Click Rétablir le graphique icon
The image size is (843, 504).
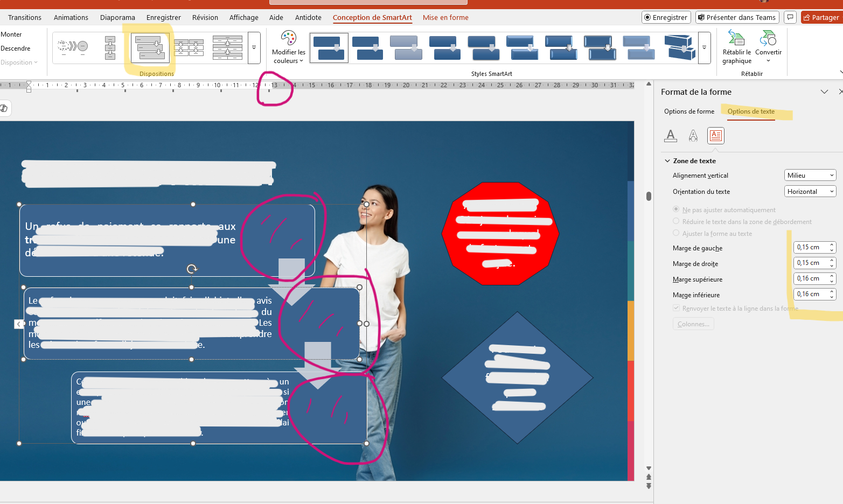pyautogui.click(x=736, y=47)
